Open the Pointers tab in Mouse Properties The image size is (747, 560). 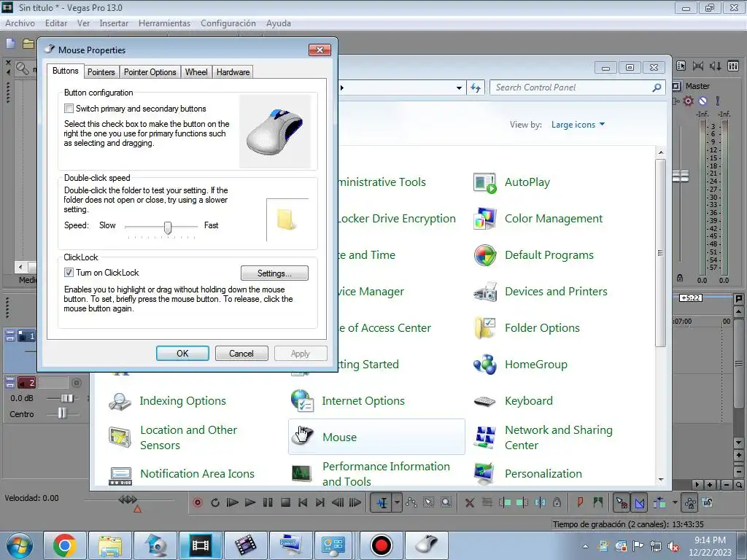[x=101, y=72]
